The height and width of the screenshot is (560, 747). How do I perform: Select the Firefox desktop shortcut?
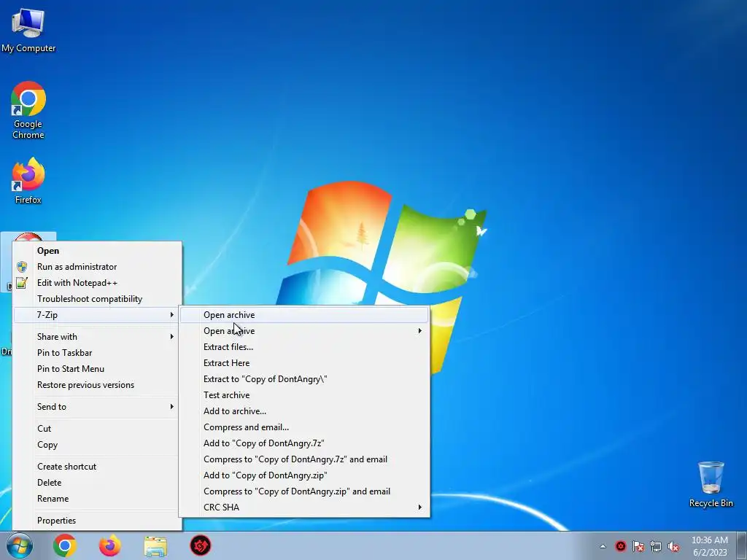[28, 181]
